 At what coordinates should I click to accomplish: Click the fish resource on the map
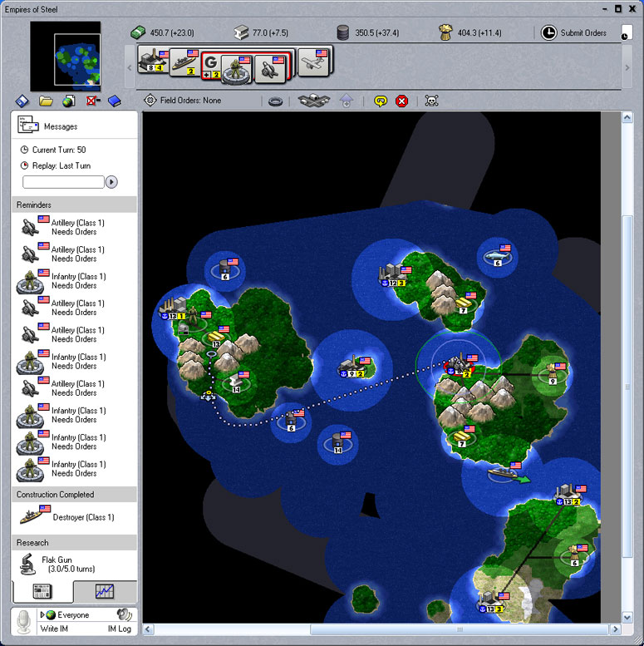[x=497, y=257]
